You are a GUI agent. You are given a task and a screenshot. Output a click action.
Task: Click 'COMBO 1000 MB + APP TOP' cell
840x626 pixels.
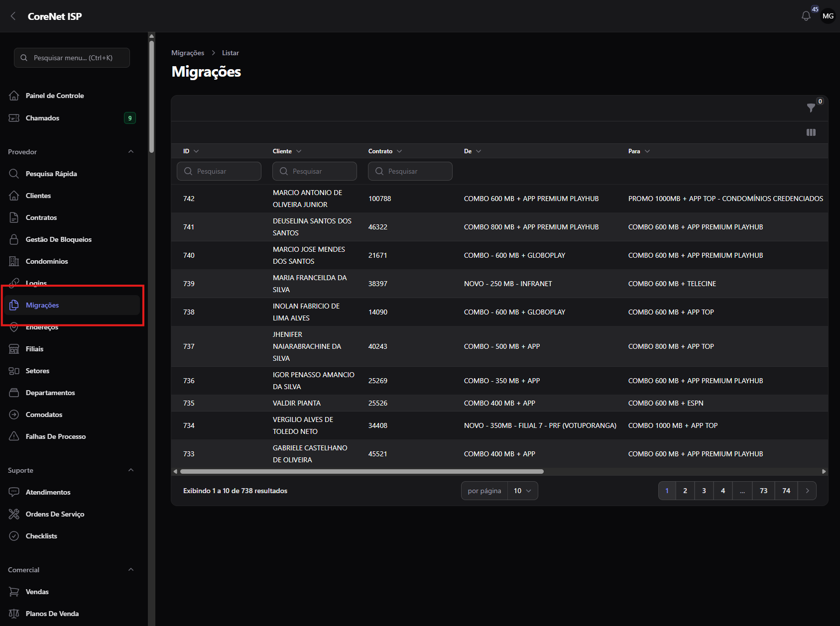(x=673, y=425)
